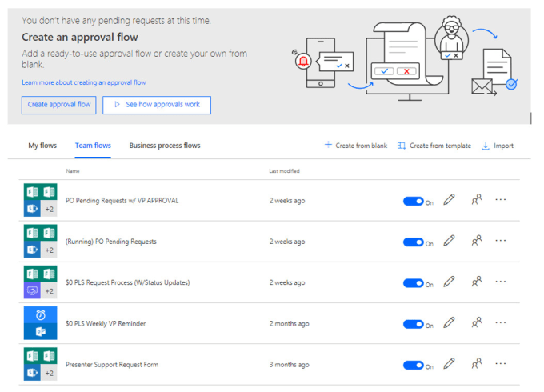
Task: Edit the $0 PLS Weekly VP Reminder flow
Action: (449, 322)
